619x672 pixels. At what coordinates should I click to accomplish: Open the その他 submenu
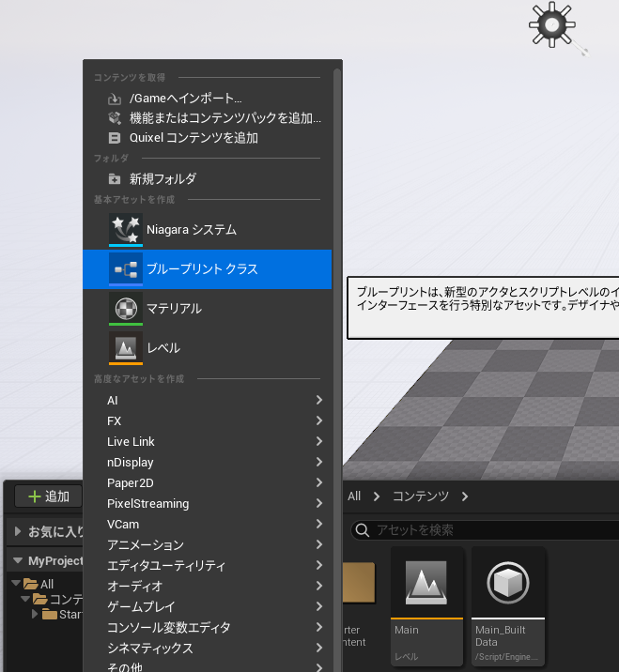point(208,666)
